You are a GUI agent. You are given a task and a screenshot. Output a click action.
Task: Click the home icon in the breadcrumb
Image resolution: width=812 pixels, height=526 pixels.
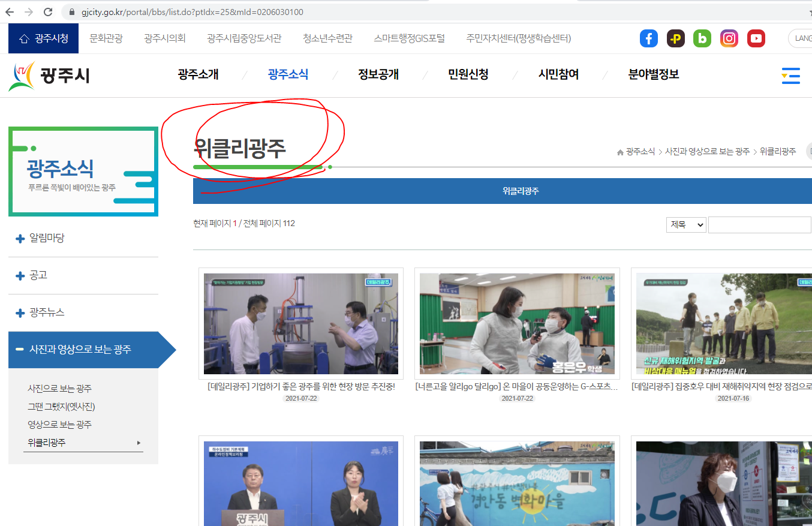pyautogui.click(x=620, y=152)
